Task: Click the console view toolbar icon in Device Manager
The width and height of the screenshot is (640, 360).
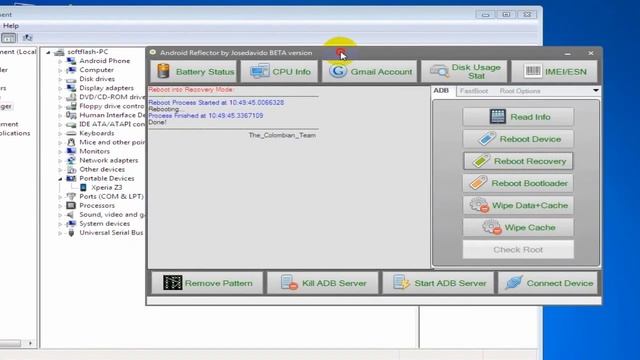Action: pyautogui.click(x=9, y=38)
